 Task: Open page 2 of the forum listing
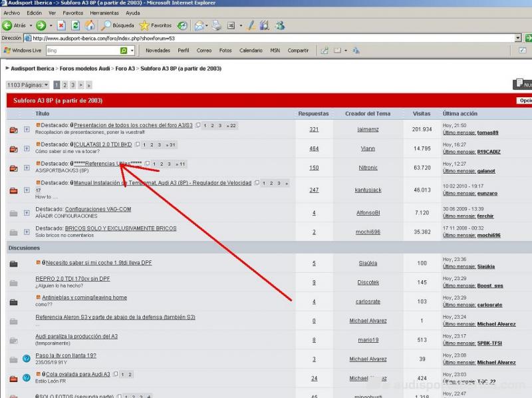coord(65,85)
